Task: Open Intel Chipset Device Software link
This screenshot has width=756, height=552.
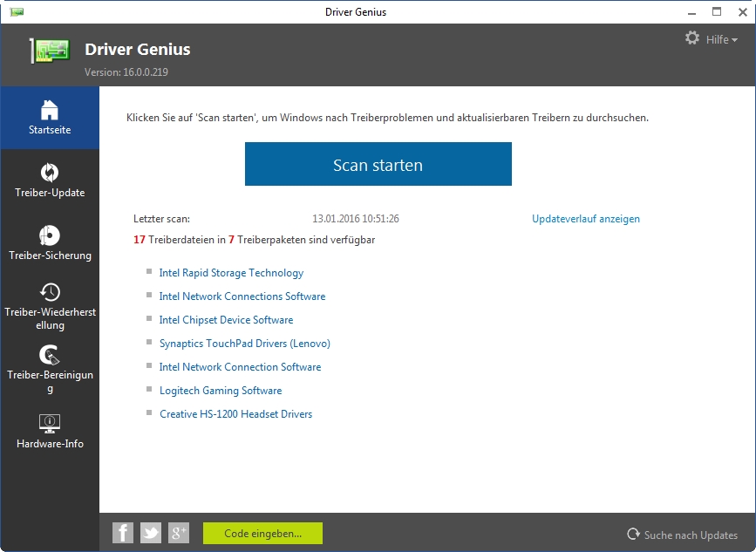Action: (226, 320)
